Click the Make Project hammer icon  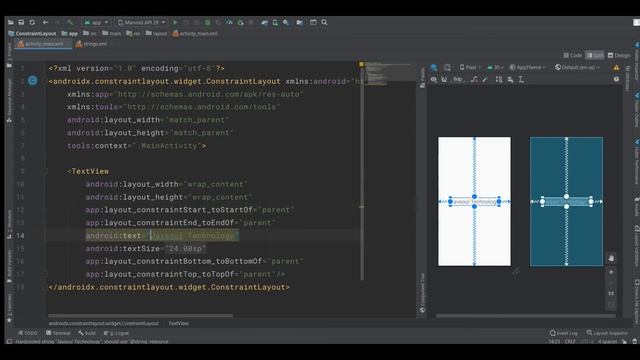coord(70,22)
